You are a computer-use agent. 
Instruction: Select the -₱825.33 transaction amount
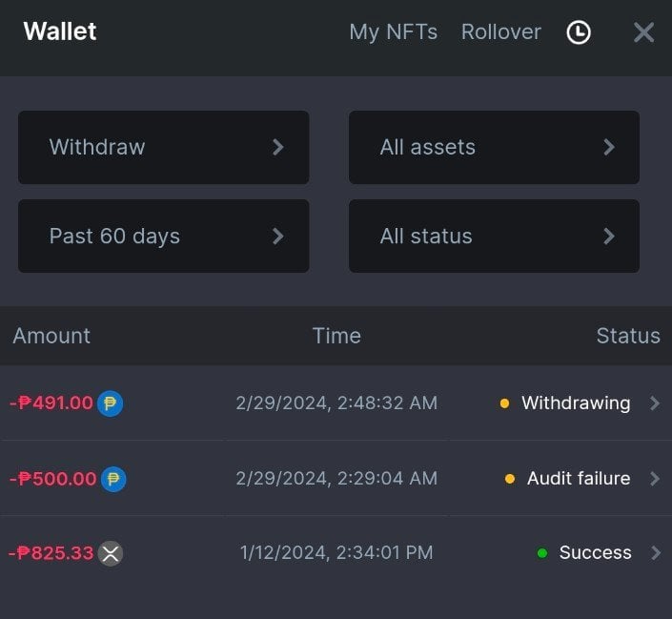51,553
